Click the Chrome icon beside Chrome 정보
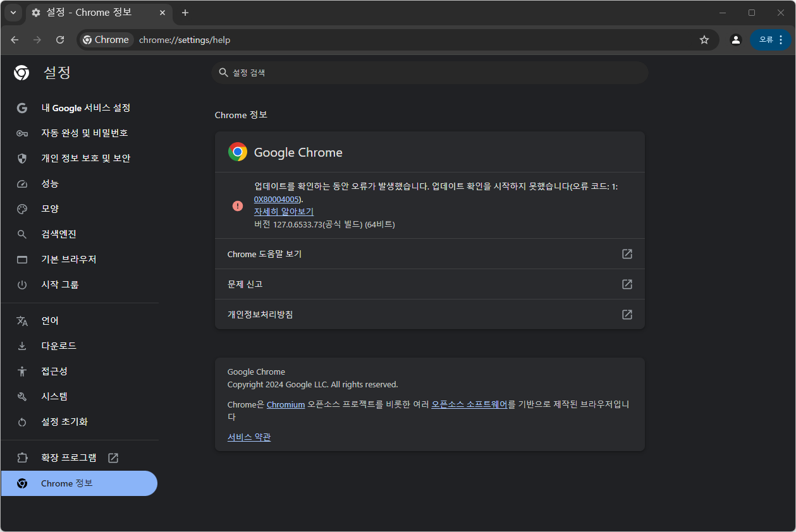Viewport: 796px width, 532px height. pyautogui.click(x=22, y=483)
